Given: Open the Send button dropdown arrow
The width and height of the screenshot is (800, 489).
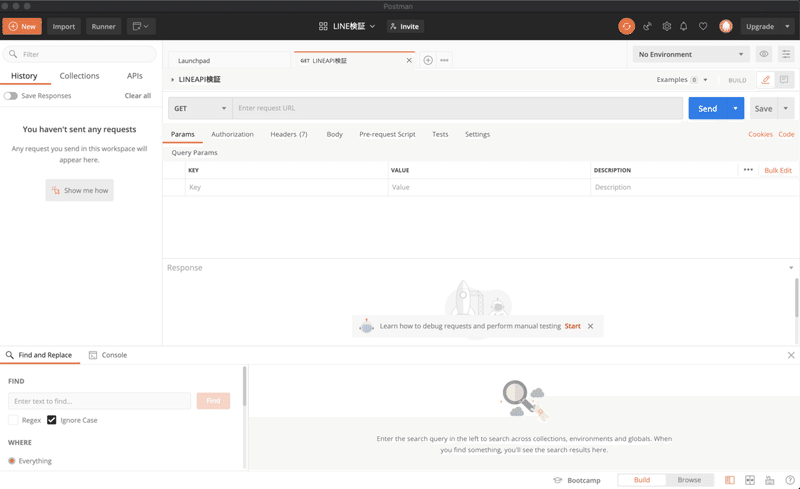Looking at the screenshot, I should pyautogui.click(x=735, y=108).
